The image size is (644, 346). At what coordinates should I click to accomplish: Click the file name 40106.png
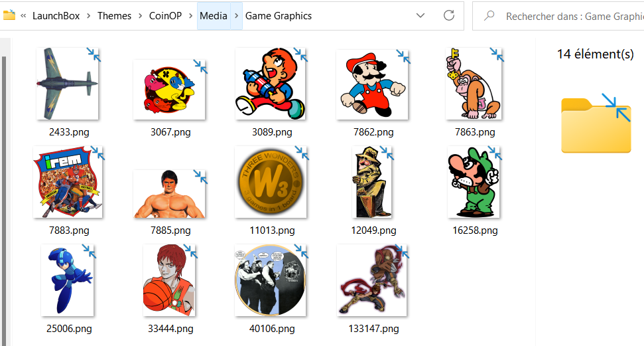[x=272, y=329]
